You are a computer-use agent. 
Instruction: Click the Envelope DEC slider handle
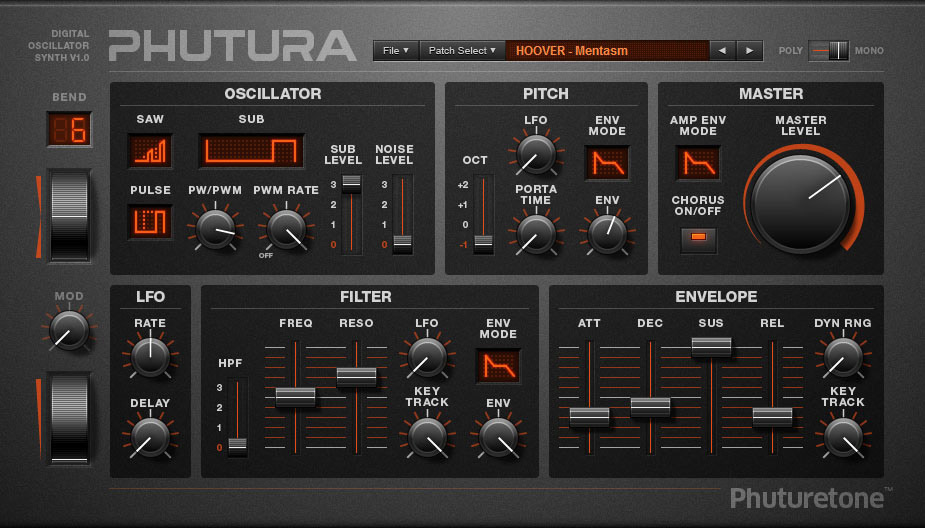(650, 407)
